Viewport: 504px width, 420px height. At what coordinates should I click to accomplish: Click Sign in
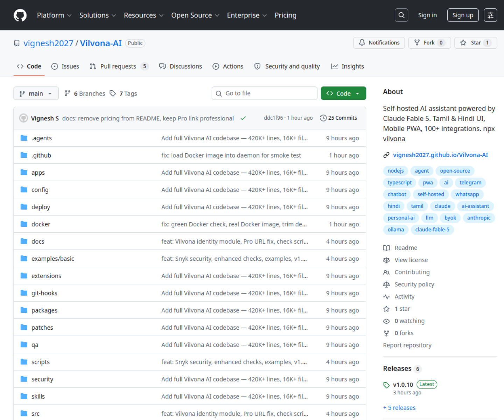point(427,15)
